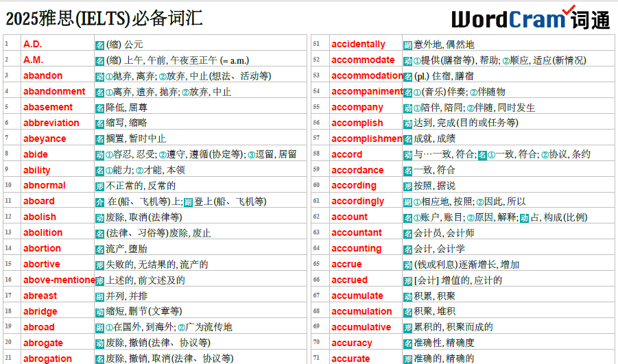Select the word 'abbreviation'
Screen dimensions: 618x364
pos(51,123)
